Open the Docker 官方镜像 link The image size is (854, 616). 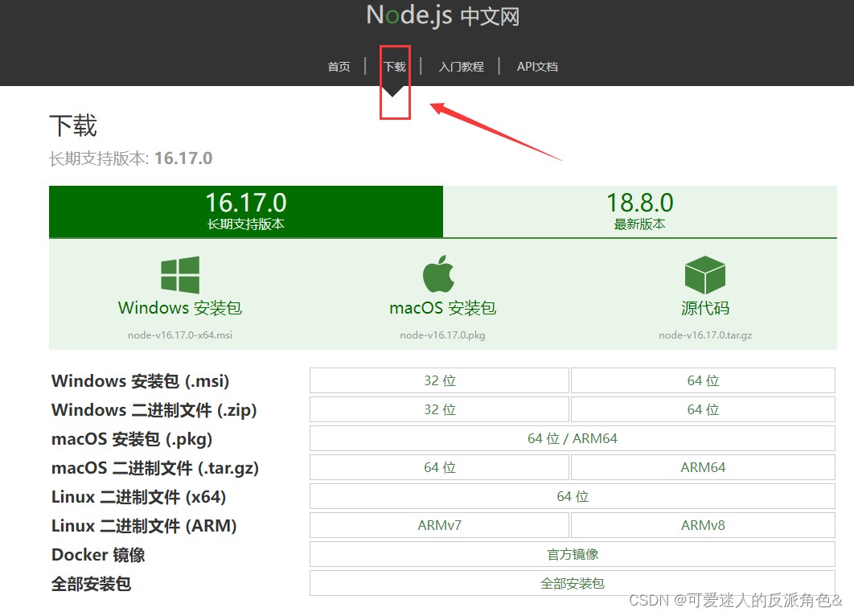pyautogui.click(x=572, y=554)
